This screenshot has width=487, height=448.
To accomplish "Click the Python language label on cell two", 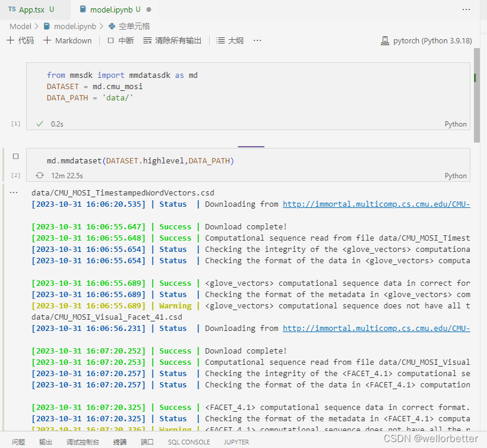I will (455, 175).
